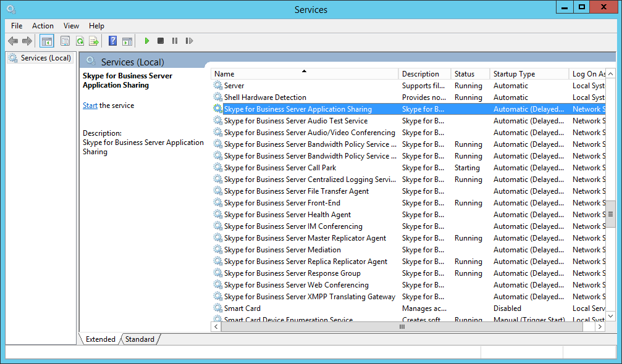622x364 pixels.
Task: Toggle Show/Hide Console Tree icon
Action: [46, 41]
